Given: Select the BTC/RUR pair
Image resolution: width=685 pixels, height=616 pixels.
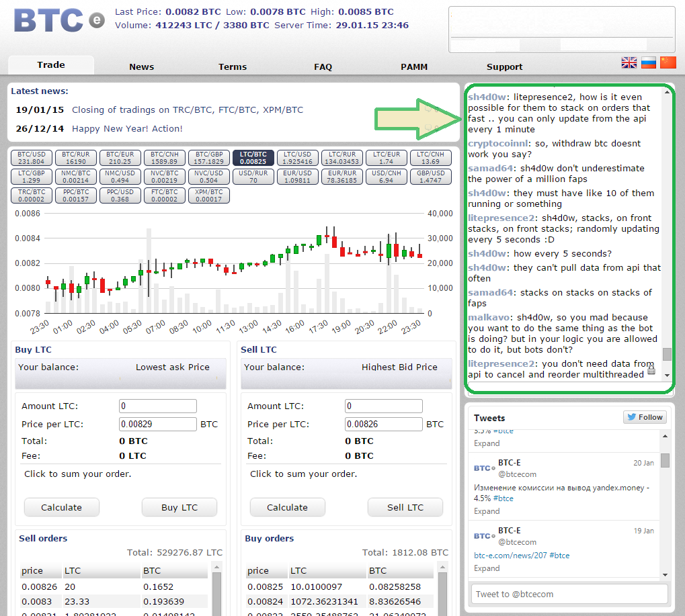Looking at the screenshot, I should pos(75,158).
